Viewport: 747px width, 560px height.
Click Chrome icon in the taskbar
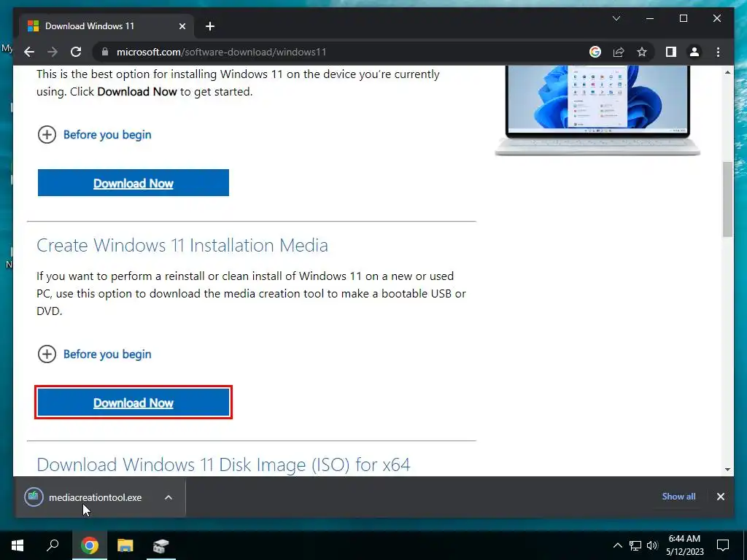(90, 545)
